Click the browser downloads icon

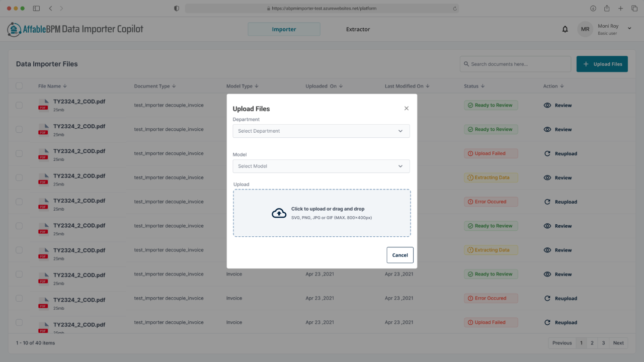pos(593,9)
